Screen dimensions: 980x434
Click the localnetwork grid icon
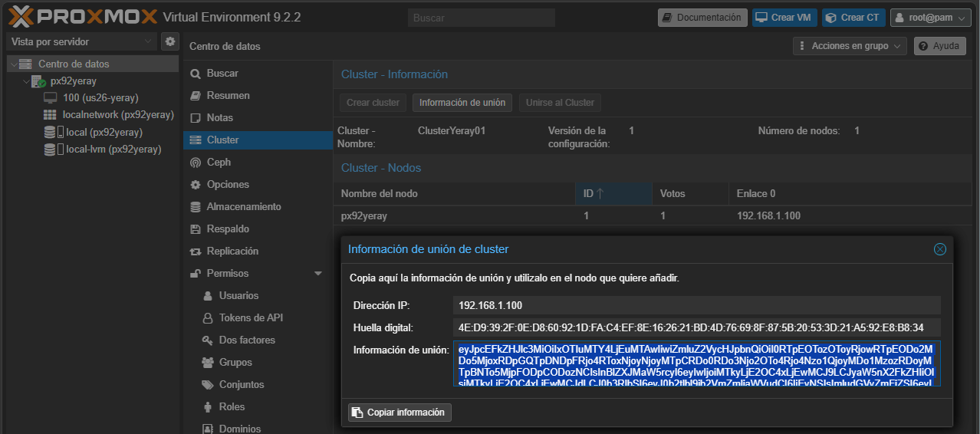[x=51, y=115]
